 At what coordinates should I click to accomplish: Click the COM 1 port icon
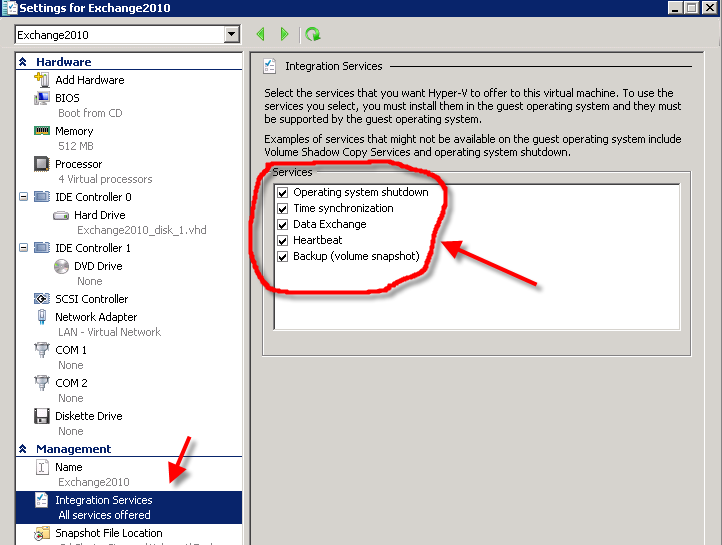pos(41,350)
